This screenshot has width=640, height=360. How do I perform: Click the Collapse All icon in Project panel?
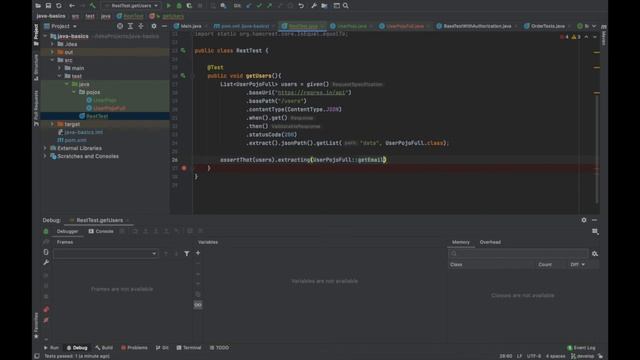(141, 26)
